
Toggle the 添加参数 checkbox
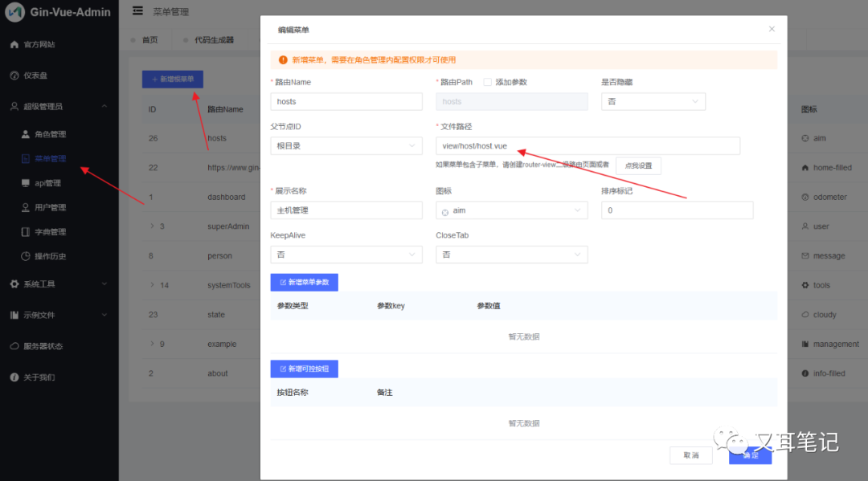[x=487, y=82]
